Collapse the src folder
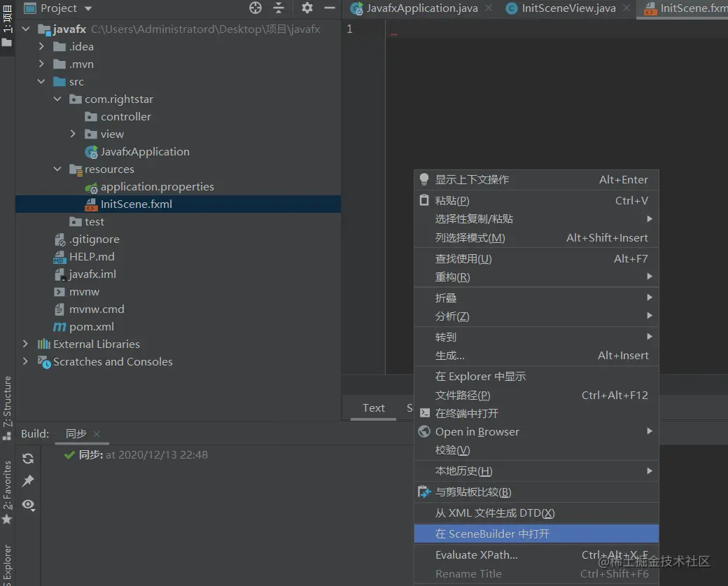Image resolution: width=728 pixels, height=586 pixels. pos(41,81)
